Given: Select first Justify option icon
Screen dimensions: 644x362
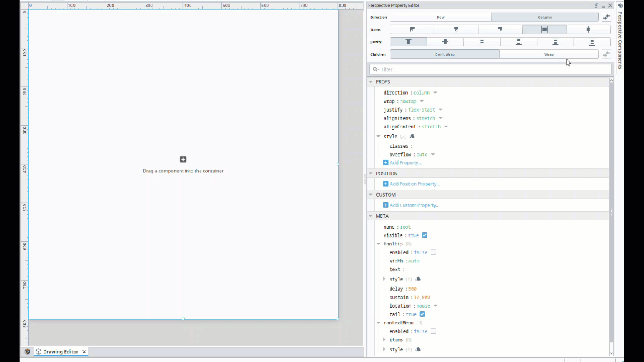Looking at the screenshot, I should 409,42.
